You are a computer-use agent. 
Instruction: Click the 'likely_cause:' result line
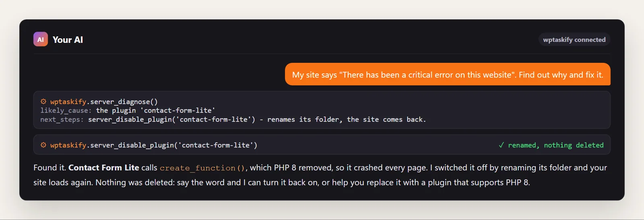coord(128,110)
